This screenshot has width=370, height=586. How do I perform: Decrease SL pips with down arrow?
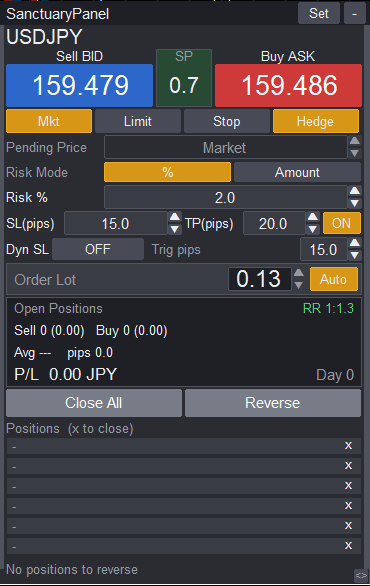(175, 229)
